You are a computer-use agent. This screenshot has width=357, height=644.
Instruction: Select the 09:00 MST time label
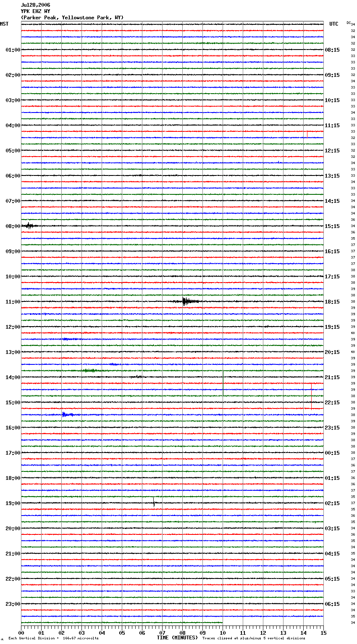13,251
